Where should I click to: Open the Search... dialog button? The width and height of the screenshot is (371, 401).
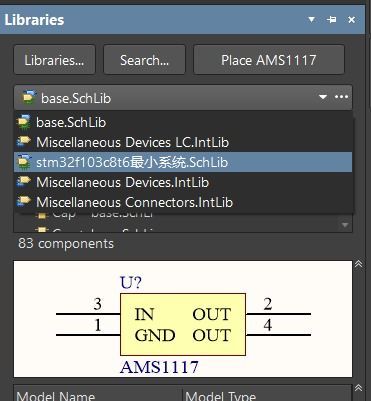[144, 60]
